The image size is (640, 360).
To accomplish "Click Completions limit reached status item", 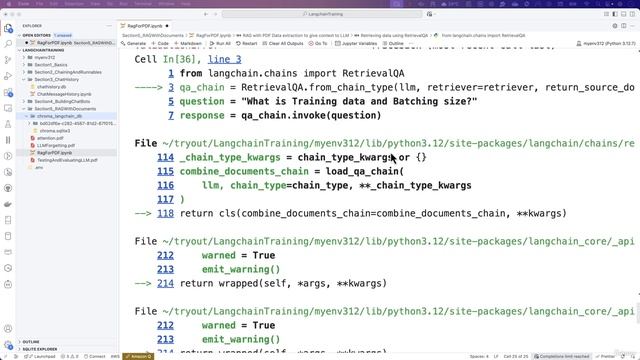I will (x=562, y=356).
